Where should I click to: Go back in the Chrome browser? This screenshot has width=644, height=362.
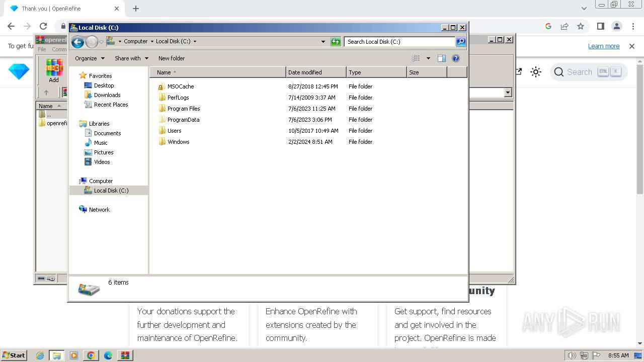[x=11, y=26]
